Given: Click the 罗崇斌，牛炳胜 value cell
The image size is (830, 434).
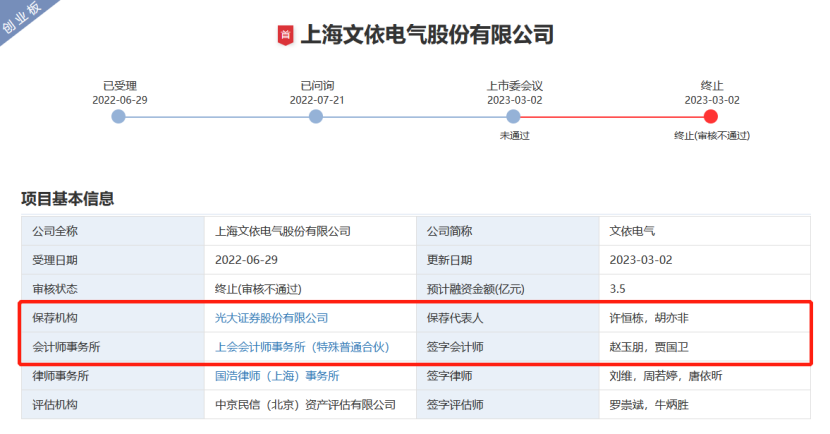Looking at the screenshot, I should pos(705,405).
